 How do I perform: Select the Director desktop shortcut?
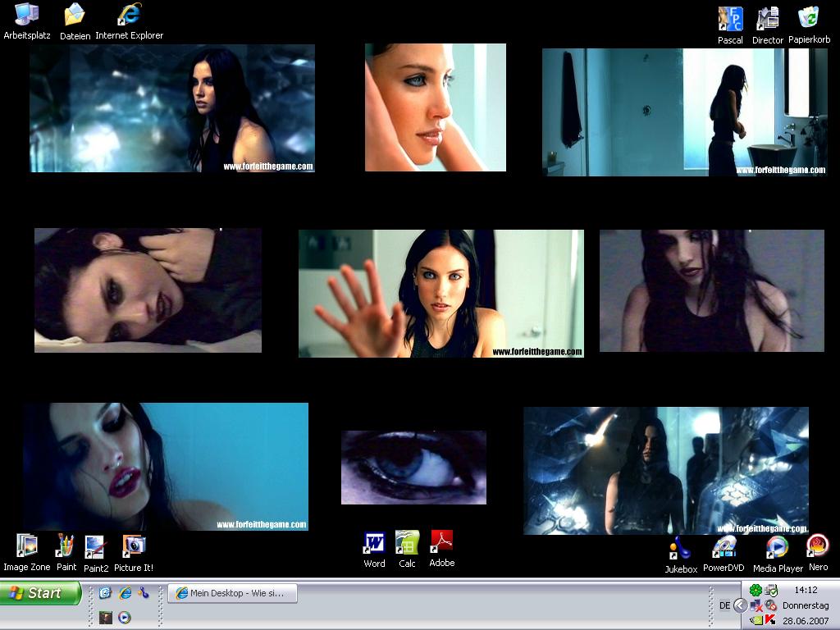[x=768, y=19]
